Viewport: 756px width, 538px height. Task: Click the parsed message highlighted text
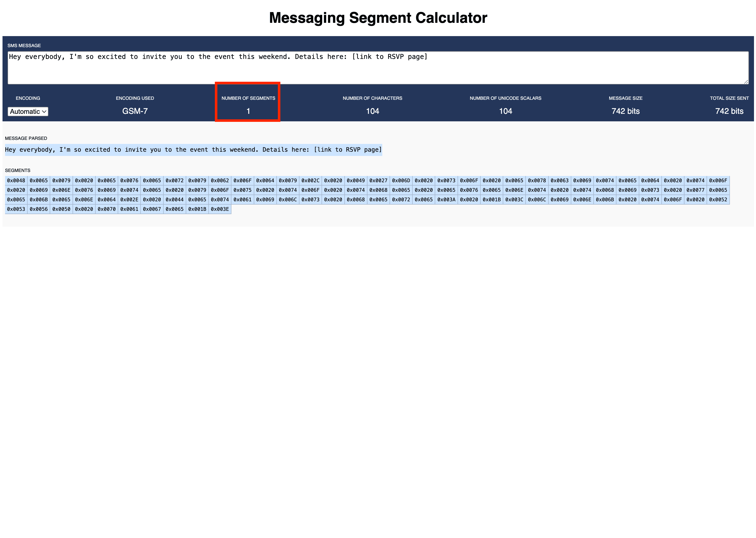(x=193, y=149)
